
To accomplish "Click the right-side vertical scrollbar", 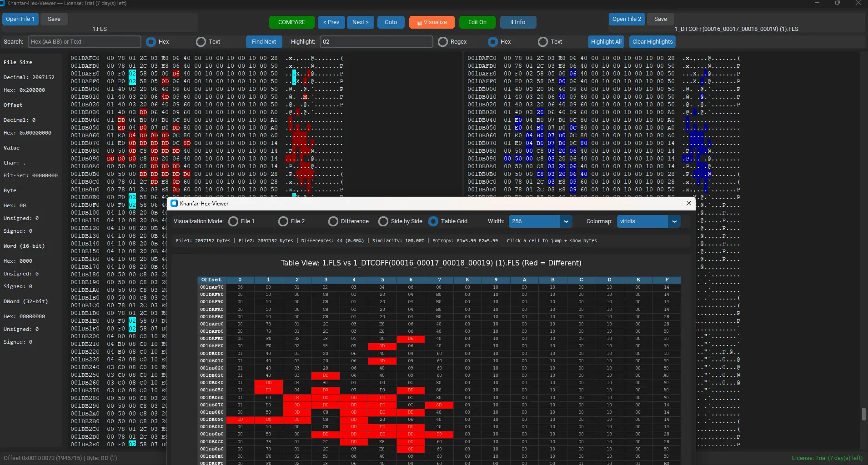I will [x=863, y=414].
